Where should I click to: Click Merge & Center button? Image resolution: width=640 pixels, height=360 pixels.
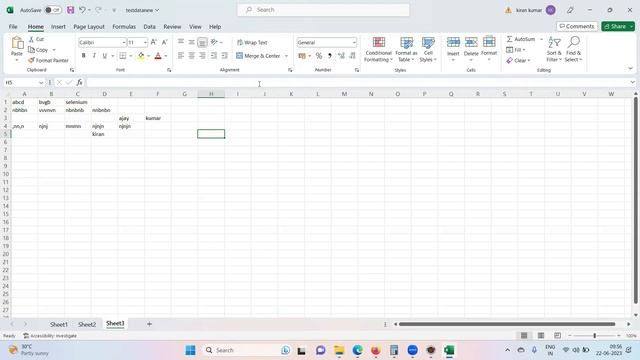[x=258, y=56]
